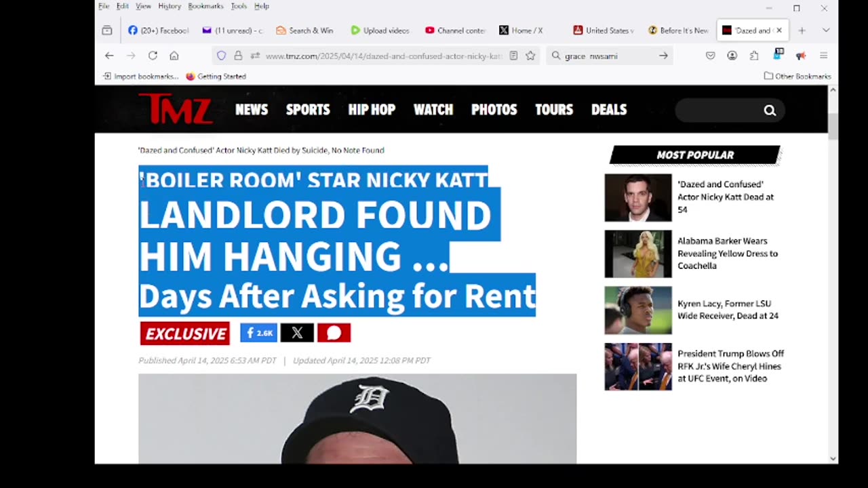The width and height of the screenshot is (868, 488).
Task: Open the browser home page
Action: (174, 56)
